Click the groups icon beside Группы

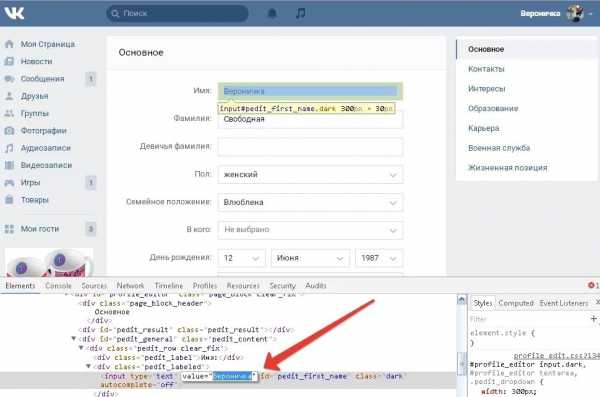9,113
